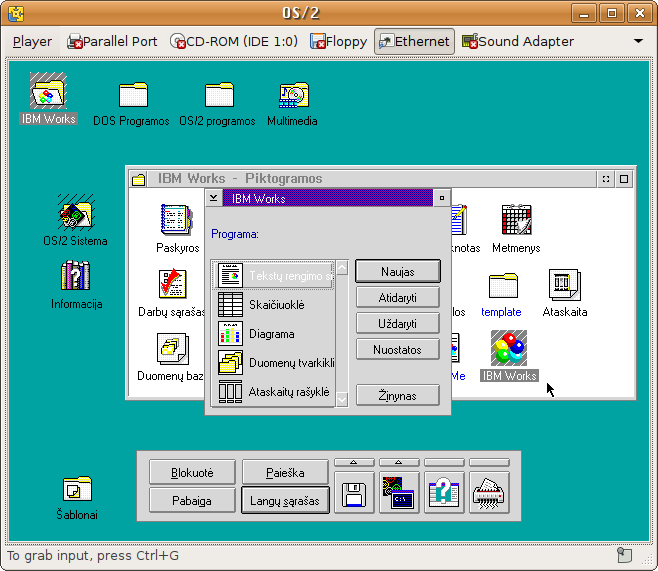Open the Multimedia folder icon
The height and width of the screenshot is (571, 658).
point(294,95)
